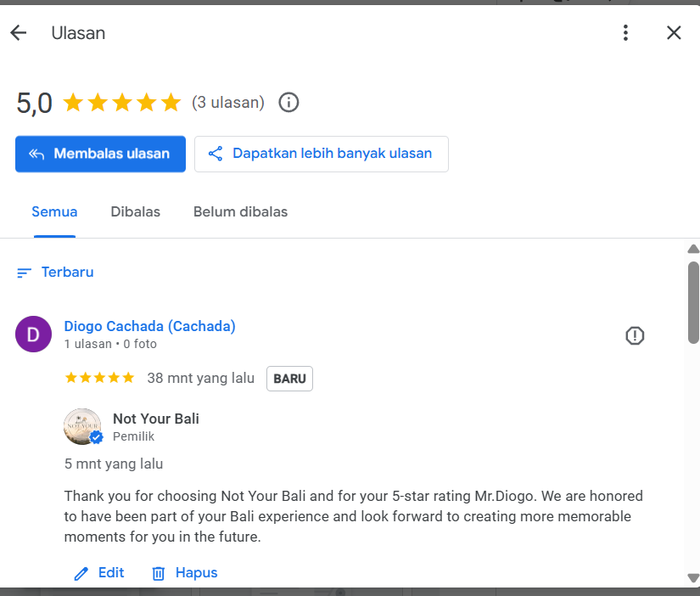Open Diogo Cachada's profile avatar

pos(33,335)
